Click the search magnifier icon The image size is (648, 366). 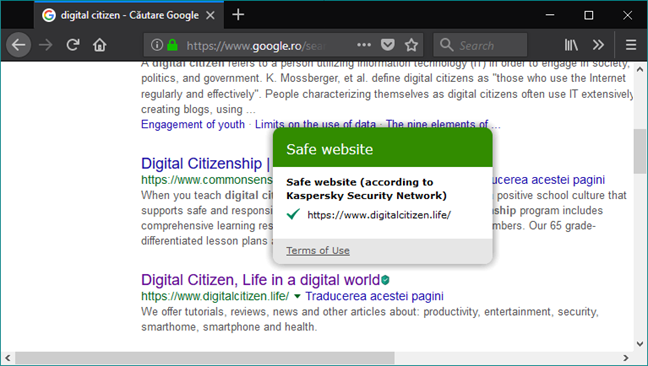[446, 45]
